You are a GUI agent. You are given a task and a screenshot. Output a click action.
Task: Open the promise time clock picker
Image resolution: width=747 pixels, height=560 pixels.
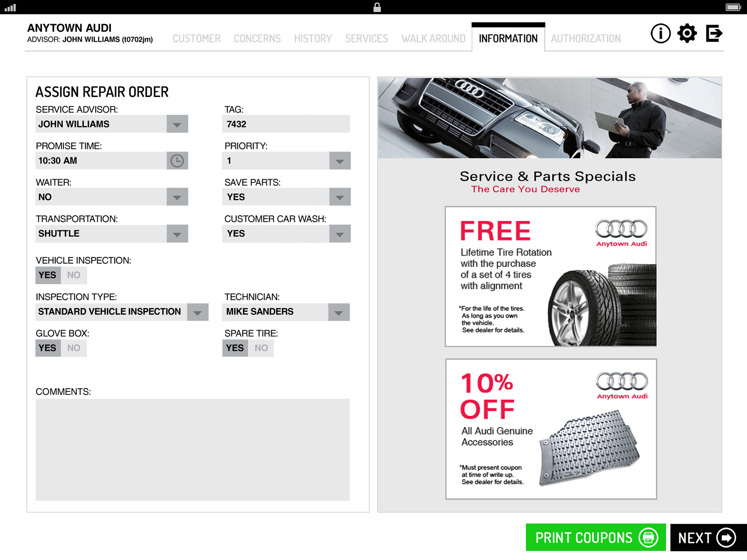[x=177, y=161]
